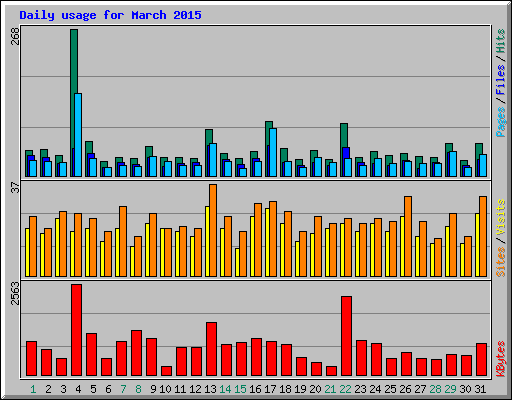Click the tallest orange Sites bar on day 13
Image resolution: width=512 pixels, height=400 pixels.
coord(213,230)
